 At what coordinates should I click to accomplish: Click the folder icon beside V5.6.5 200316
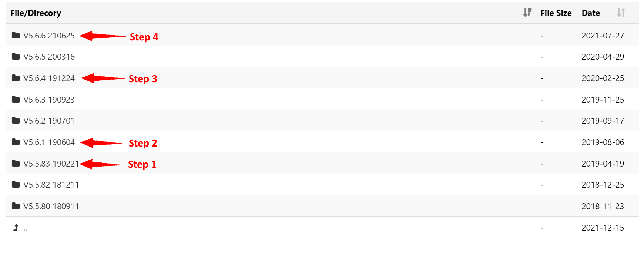[x=16, y=57]
